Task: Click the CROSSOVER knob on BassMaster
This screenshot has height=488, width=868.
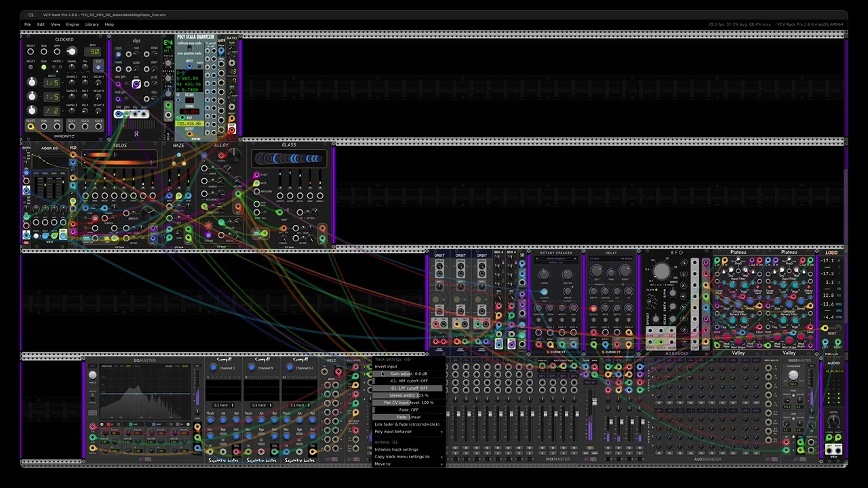Action: tap(793, 374)
